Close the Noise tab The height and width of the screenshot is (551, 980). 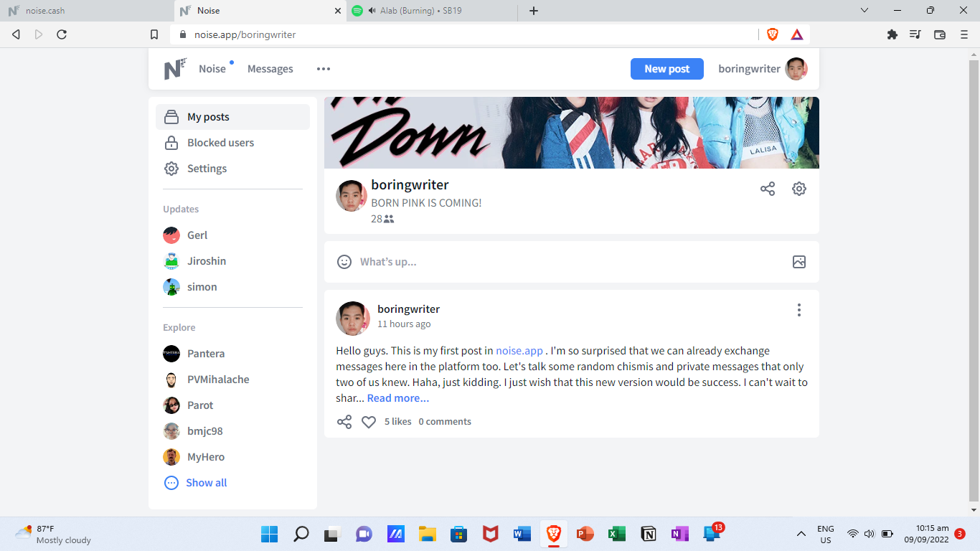(x=339, y=11)
